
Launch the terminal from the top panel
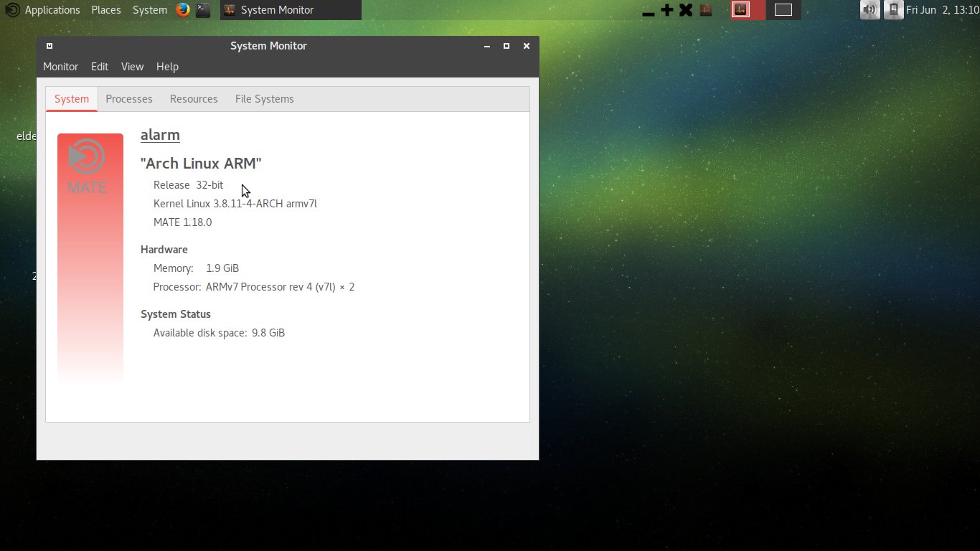click(x=203, y=10)
